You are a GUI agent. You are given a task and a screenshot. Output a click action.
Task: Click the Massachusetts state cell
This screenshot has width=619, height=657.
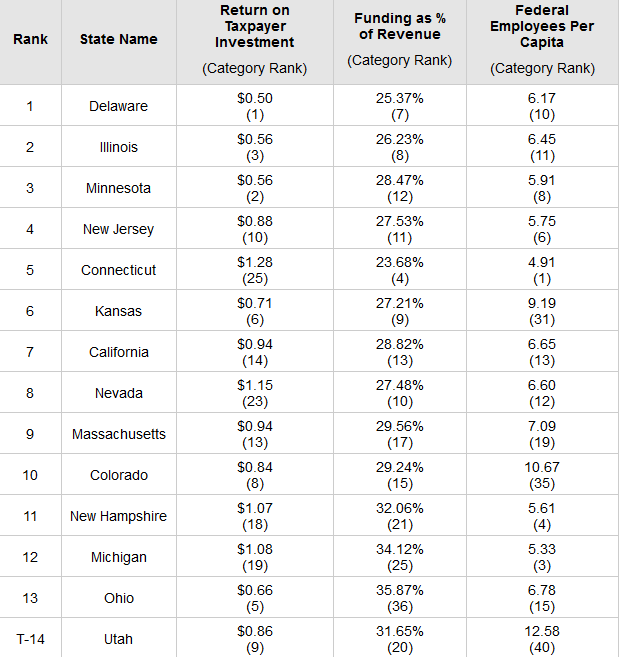(118, 434)
